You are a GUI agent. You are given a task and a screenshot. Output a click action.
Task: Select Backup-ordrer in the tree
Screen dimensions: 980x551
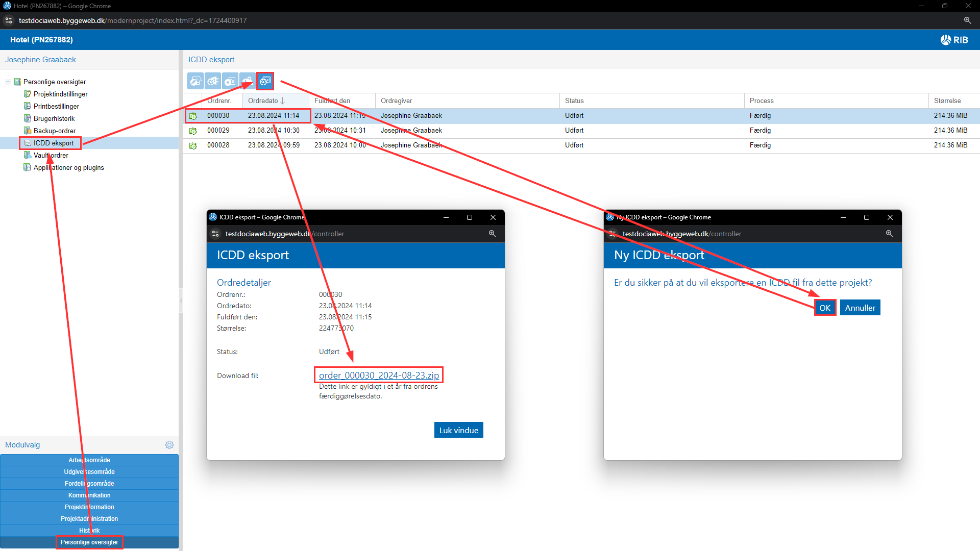(54, 131)
